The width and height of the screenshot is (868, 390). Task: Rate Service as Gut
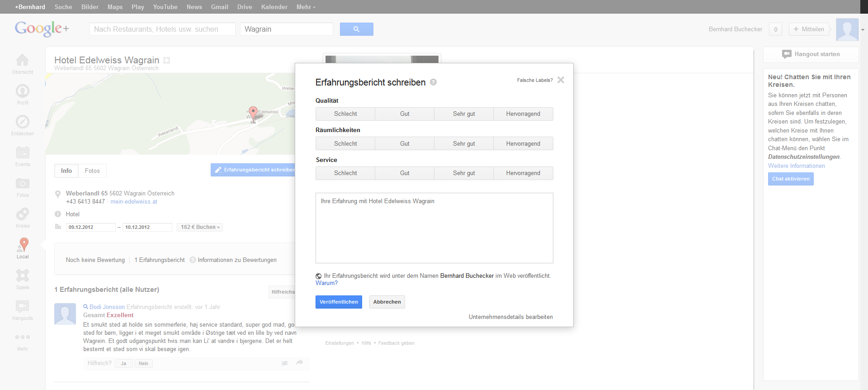coord(405,173)
